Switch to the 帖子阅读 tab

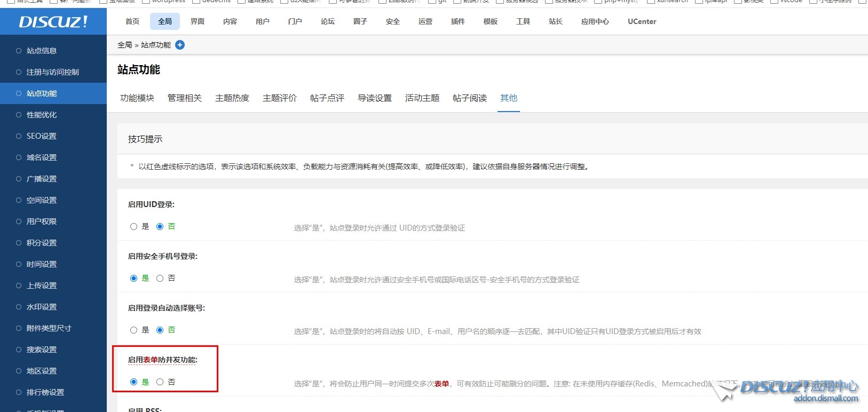(470, 98)
